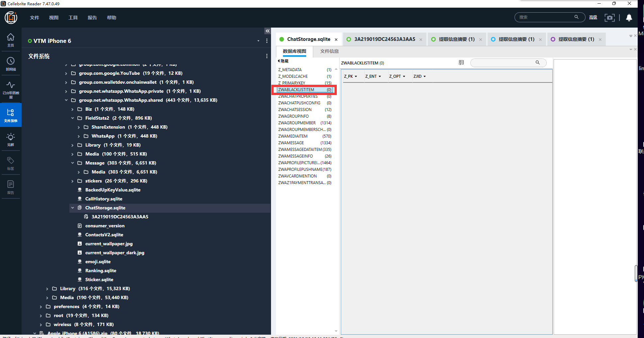This screenshot has height=338, width=644.
Task: Select the consumer_version file
Action: coord(105,226)
